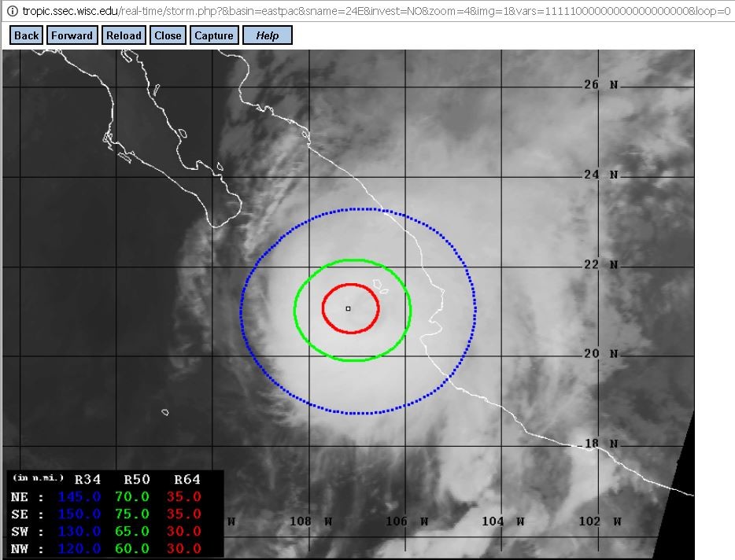
Task: Click the 20 N latitude label
Action: [x=601, y=354]
